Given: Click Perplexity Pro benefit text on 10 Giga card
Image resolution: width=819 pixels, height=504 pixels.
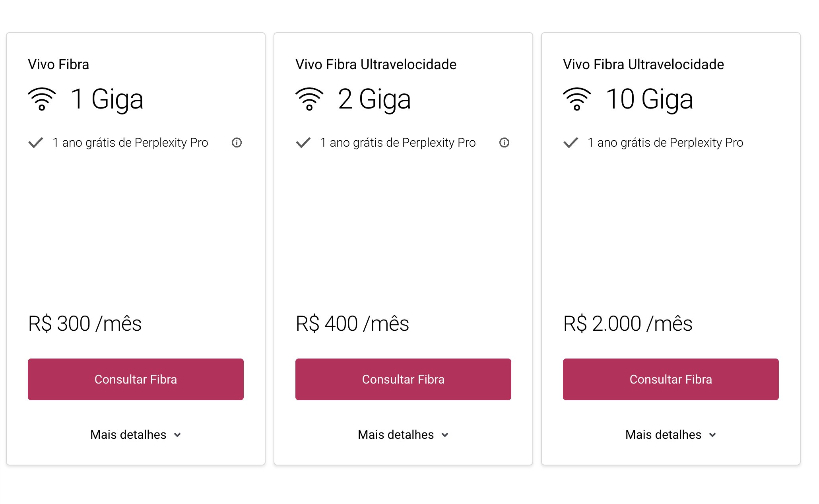Looking at the screenshot, I should [665, 143].
